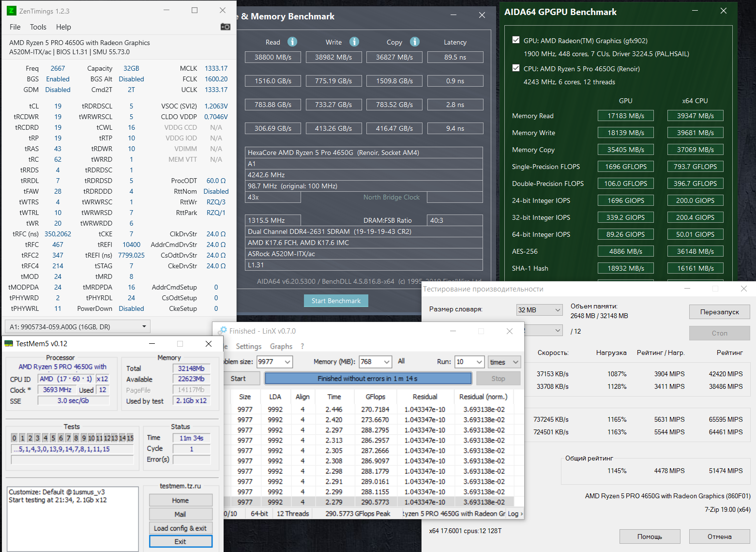Click the 'Time' column header in LinX
The height and width of the screenshot is (552, 756).
334,397
